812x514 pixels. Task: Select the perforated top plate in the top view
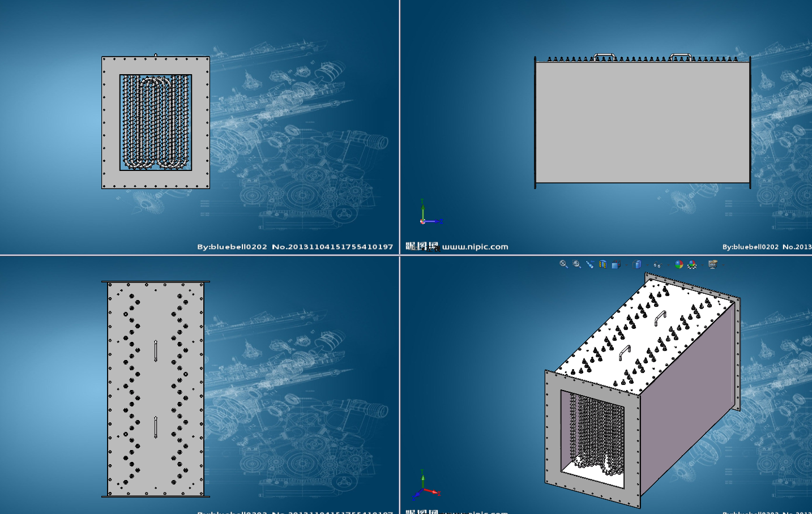[156, 389]
